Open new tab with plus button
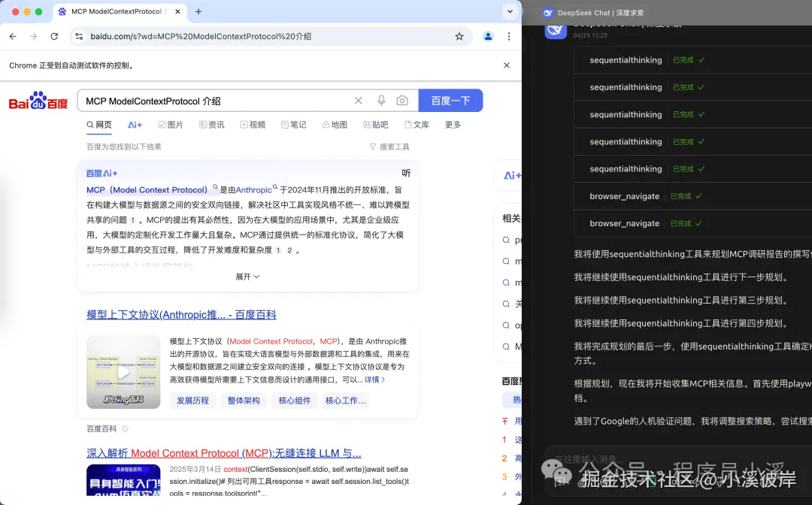The width and height of the screenshot is (812, 505). [x=198, y=11]
